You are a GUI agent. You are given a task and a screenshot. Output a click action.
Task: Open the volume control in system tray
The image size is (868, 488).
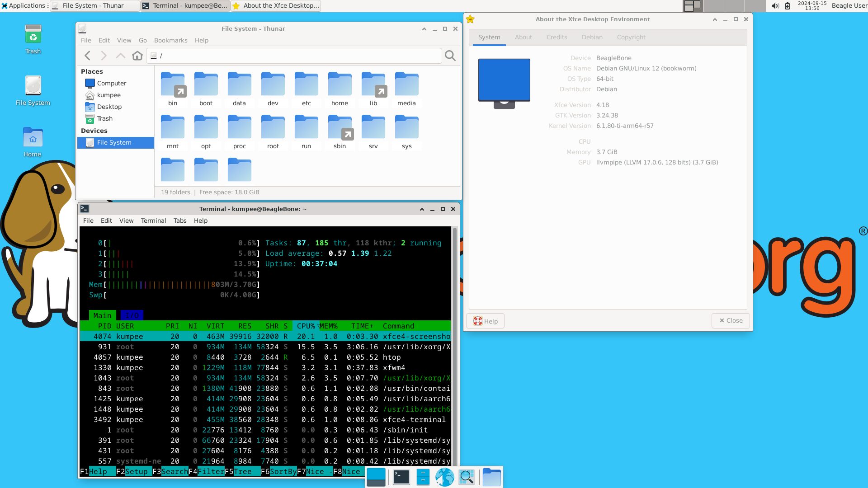coord(775,6)
